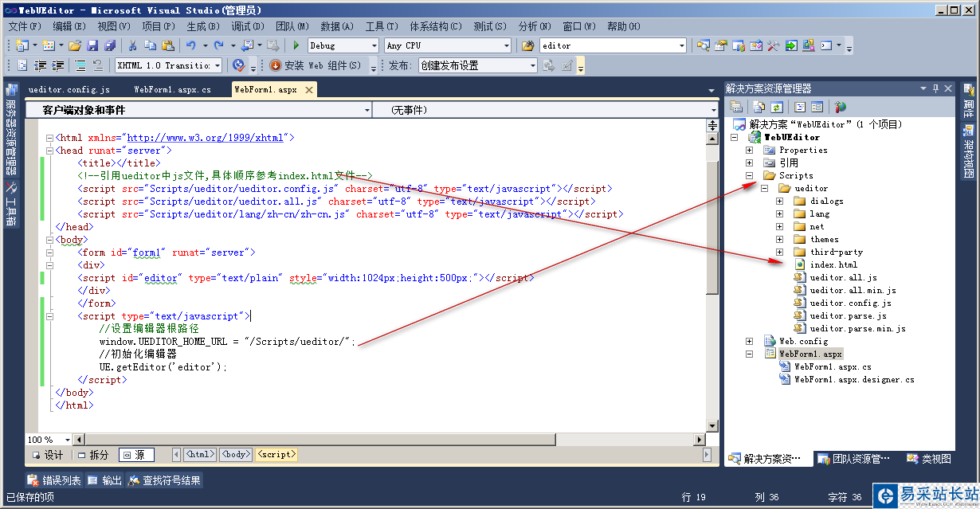This screenshot has width=980, height=509.
Task: Select WebForm1.aspx.designer.cs in Solution Explorer
Action: [854, 379]
